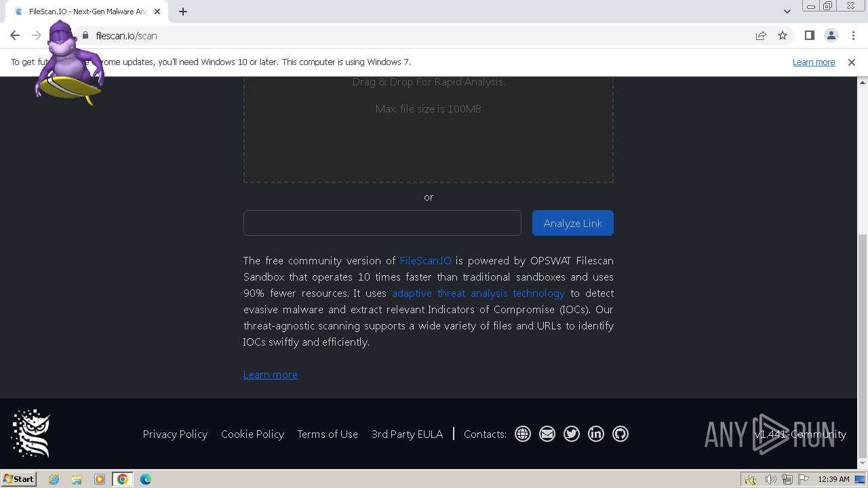Viewport: 868px width, 488px height.
Task: Open Chrome side panel icon
Action: point(809,35)
